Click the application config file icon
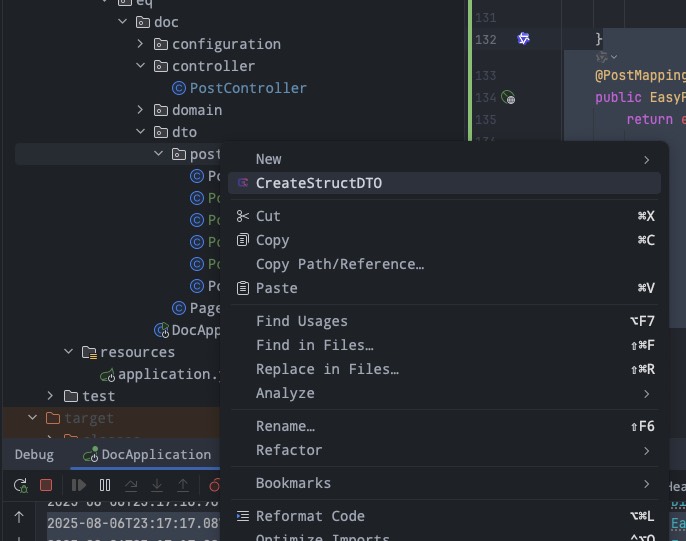 pyautogui.click(x=107, y=375)
